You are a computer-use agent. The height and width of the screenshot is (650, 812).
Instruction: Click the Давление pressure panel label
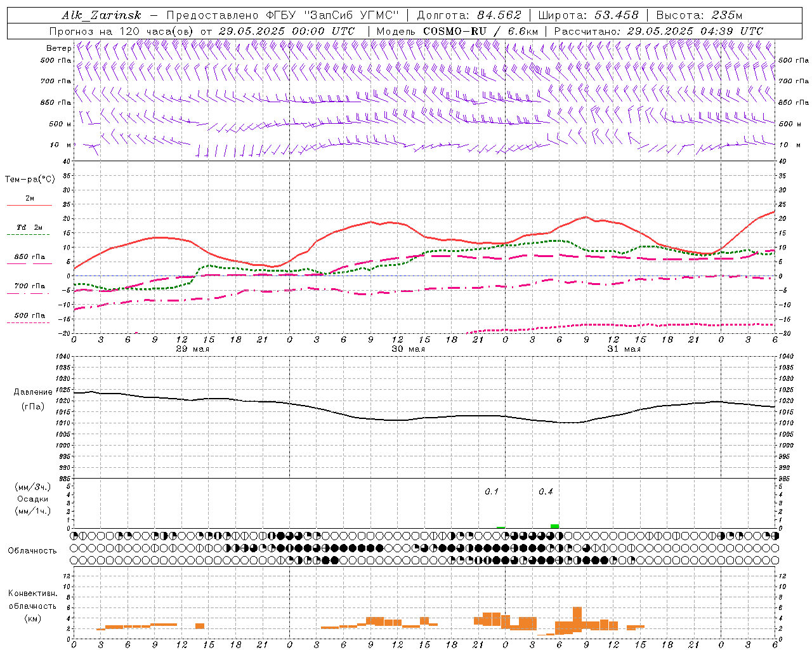[x=33, y=392]
